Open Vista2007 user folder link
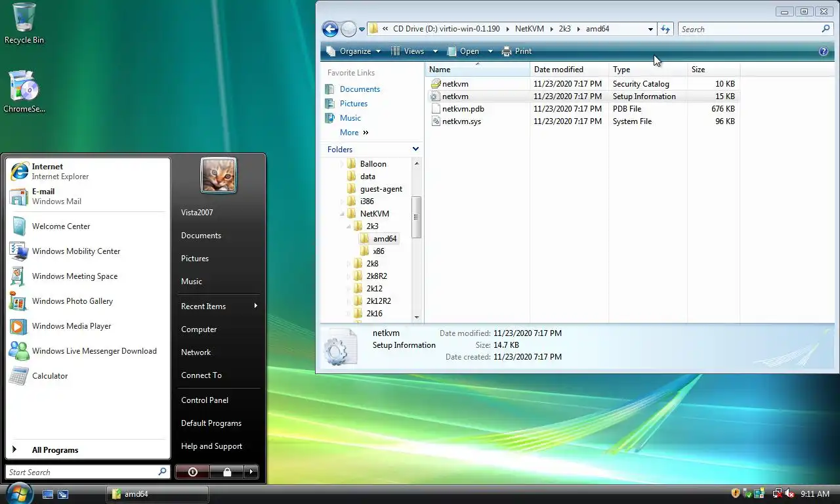 pyautogui.click(x=197, y=213)
